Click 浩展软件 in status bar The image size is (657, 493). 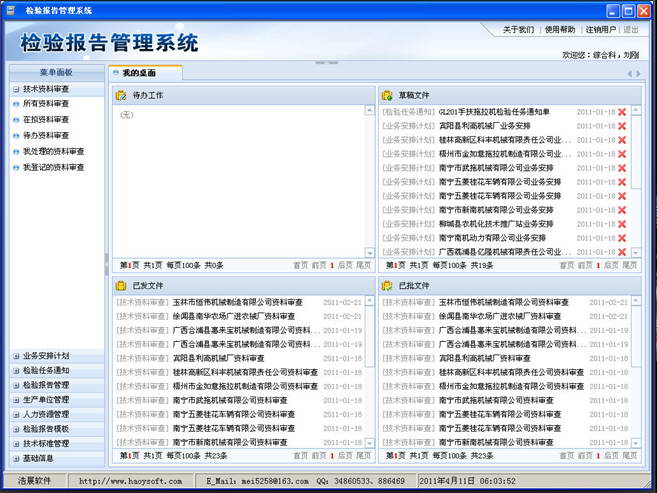click(x=34, y=481)
